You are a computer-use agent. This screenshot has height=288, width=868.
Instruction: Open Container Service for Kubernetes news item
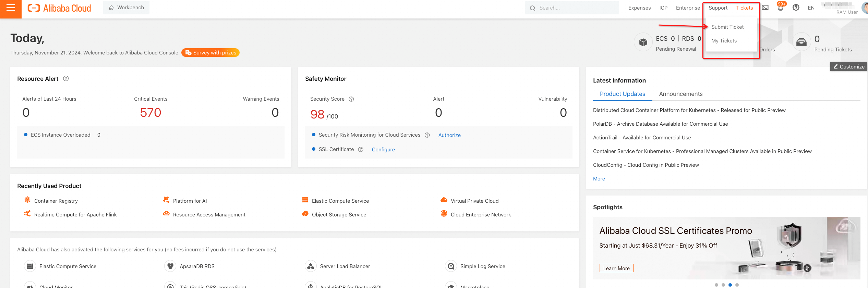click(x=702, y=151)
